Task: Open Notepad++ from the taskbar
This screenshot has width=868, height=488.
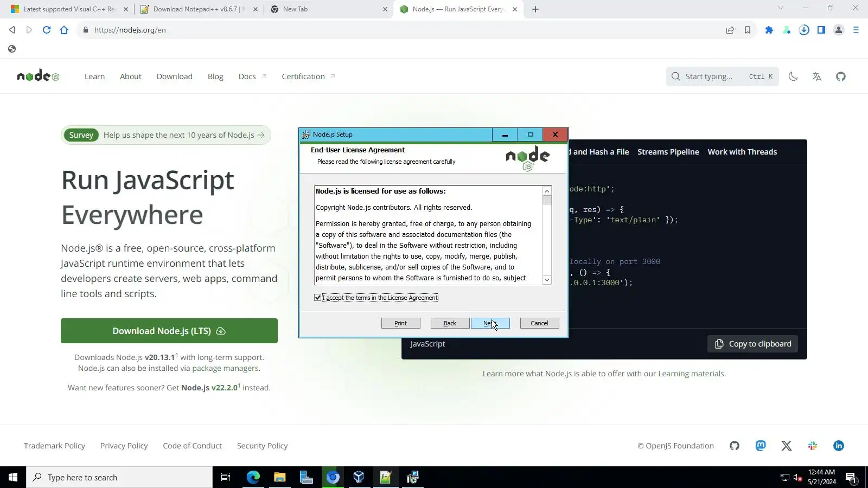Action: 386,477
